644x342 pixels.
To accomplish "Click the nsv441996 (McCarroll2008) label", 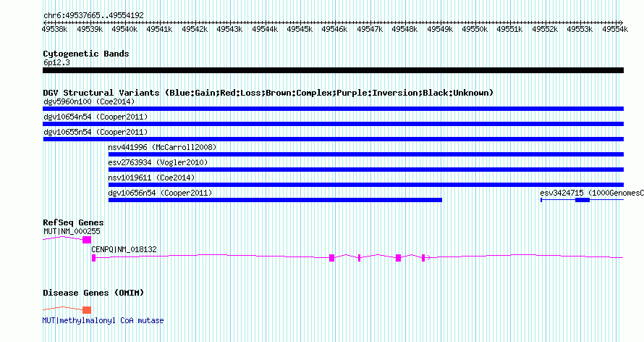I will [x=162, y=147].
